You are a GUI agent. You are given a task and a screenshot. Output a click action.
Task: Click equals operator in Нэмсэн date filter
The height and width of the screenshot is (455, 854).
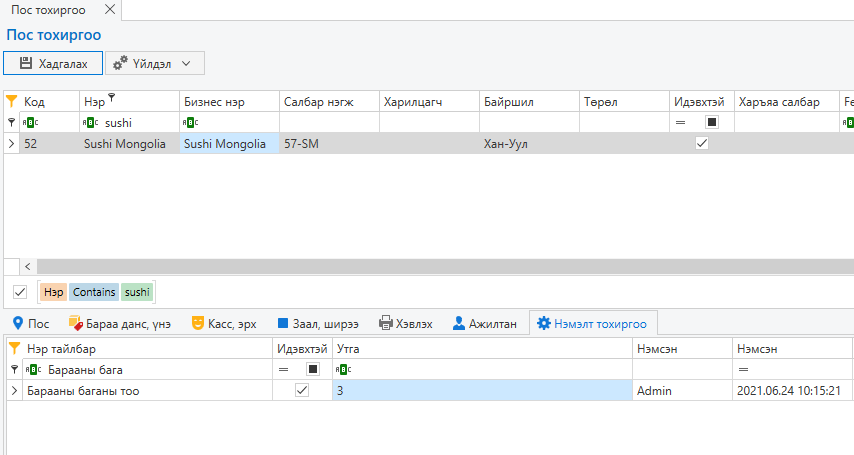(x=743, y=369)
